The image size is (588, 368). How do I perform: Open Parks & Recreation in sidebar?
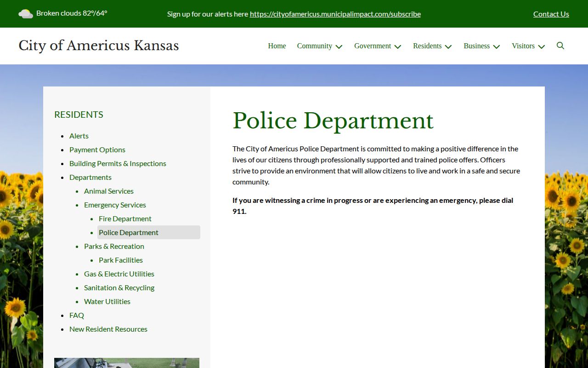tap(114, 246)
